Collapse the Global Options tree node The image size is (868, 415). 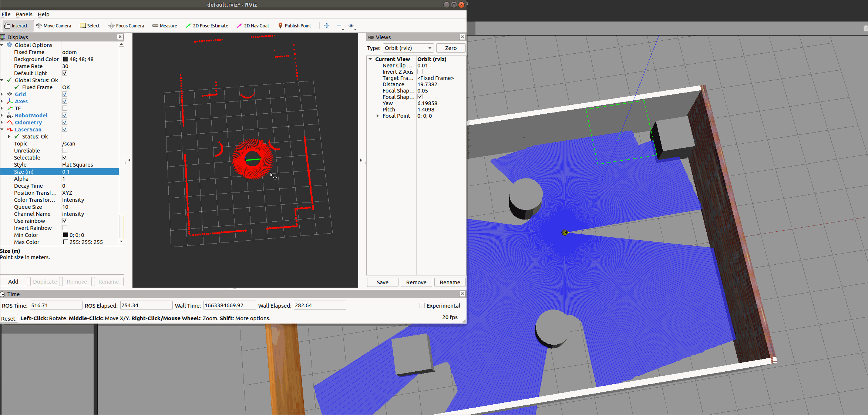point(2,45)
